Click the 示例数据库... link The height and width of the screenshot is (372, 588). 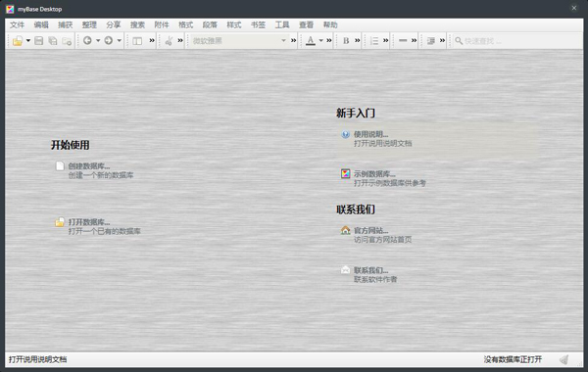coord(374,174)
